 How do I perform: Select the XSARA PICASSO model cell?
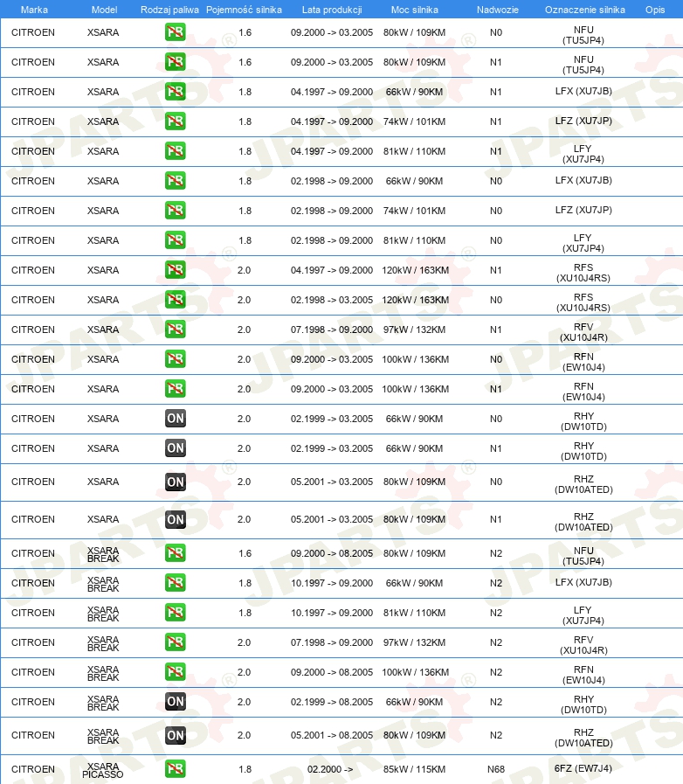pos(102,771)
